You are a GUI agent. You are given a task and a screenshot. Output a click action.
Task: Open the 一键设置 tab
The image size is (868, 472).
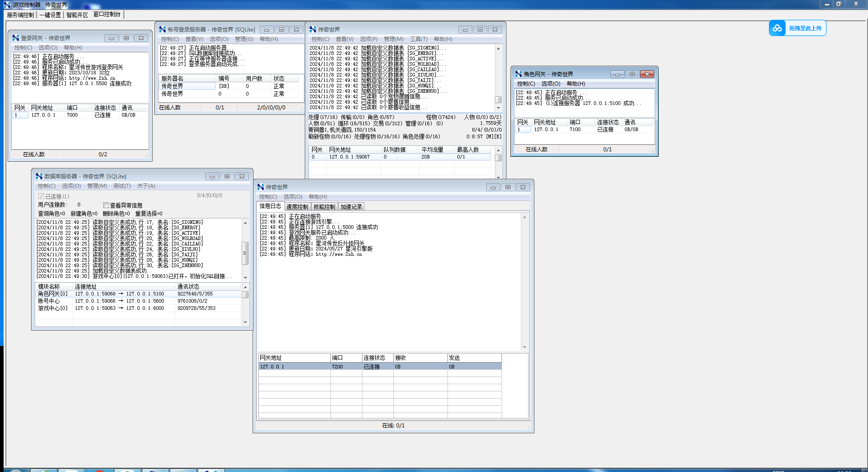click(x=50, y=15)
